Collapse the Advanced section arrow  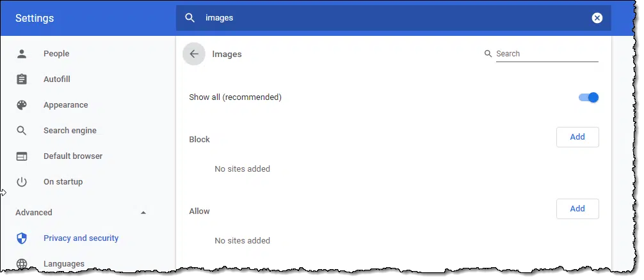143,213
